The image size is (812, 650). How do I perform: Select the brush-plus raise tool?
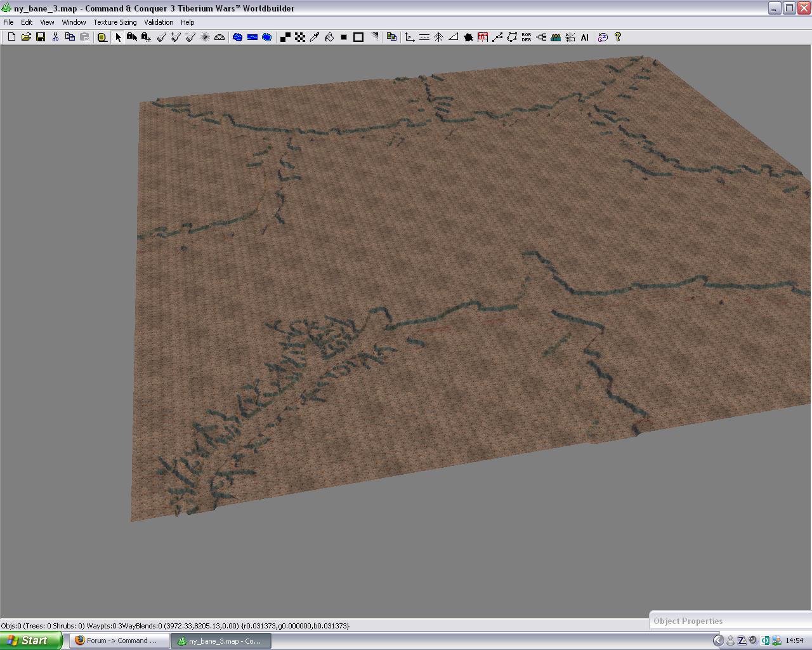(x=176, y=37)
